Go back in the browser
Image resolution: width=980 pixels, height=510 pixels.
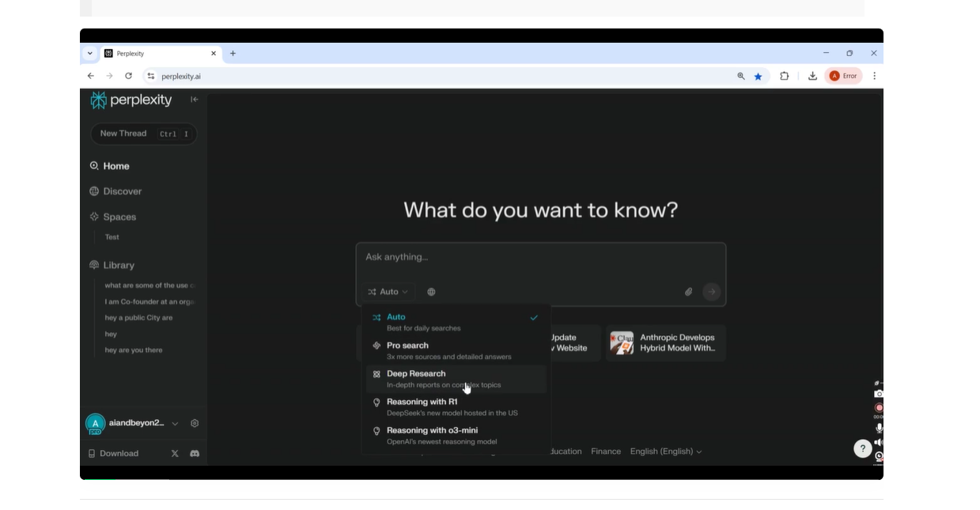tap(91, 76)
